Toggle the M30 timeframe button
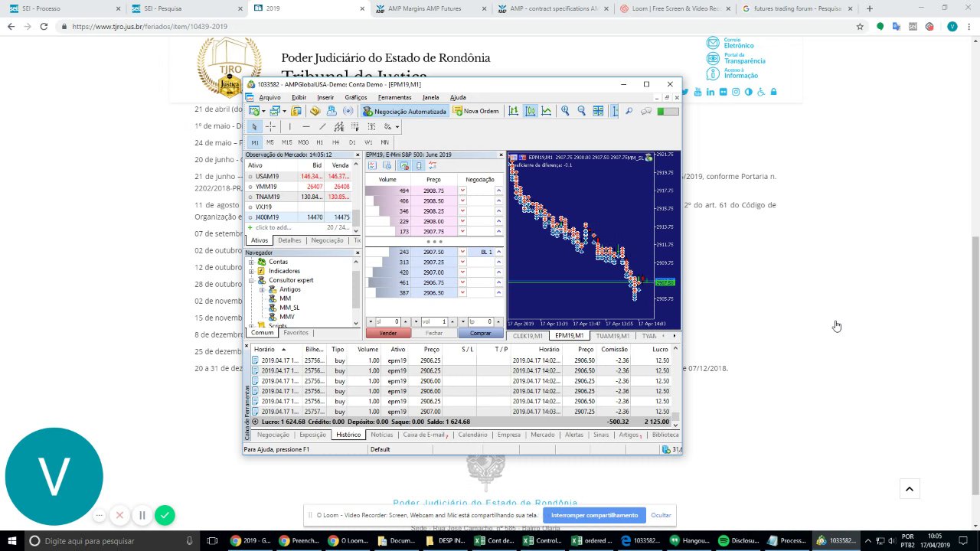This screenshot has width=980, height=551. click(303, 142)
